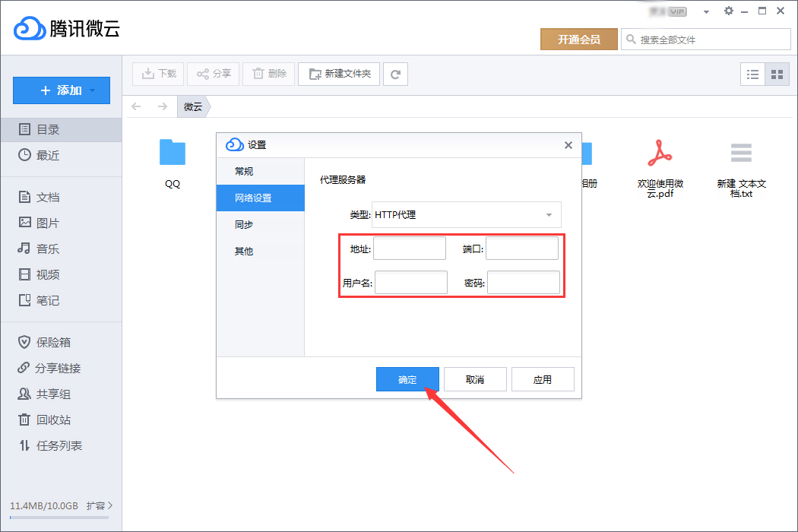Click the 开通会员 membership button
798x532 pixels.
tap(579, 38)
